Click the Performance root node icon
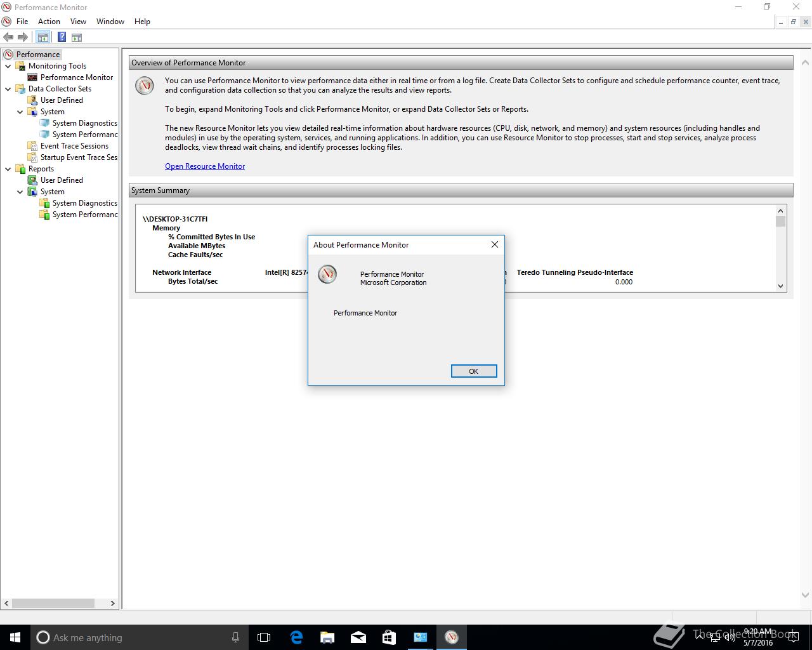Image resolution: width=812 pixels, height=650 pixels. (x=8, y=55)
